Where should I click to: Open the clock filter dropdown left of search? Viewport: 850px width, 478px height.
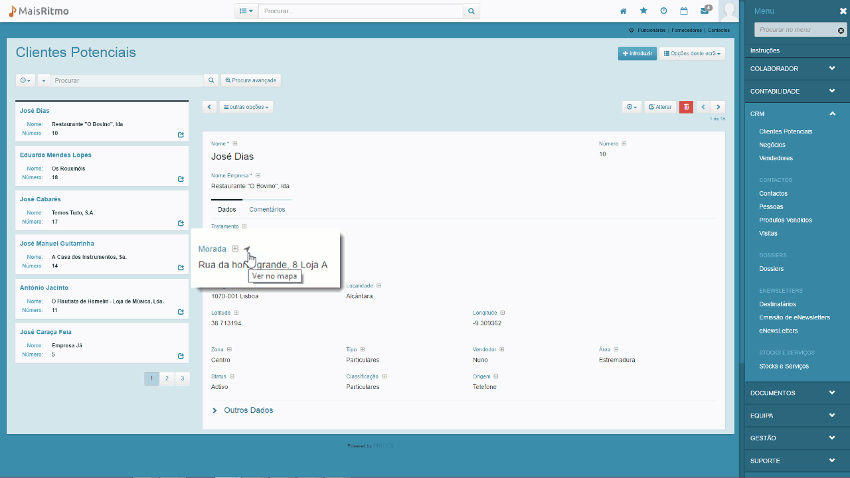click(25, 80)
